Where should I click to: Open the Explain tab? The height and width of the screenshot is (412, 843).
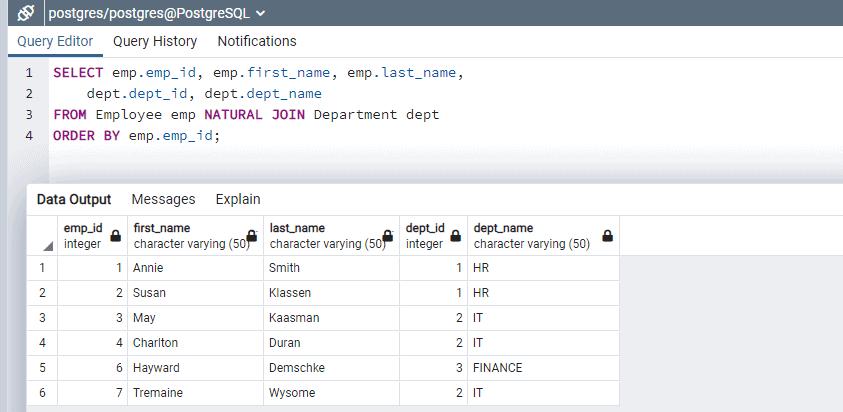238,199
